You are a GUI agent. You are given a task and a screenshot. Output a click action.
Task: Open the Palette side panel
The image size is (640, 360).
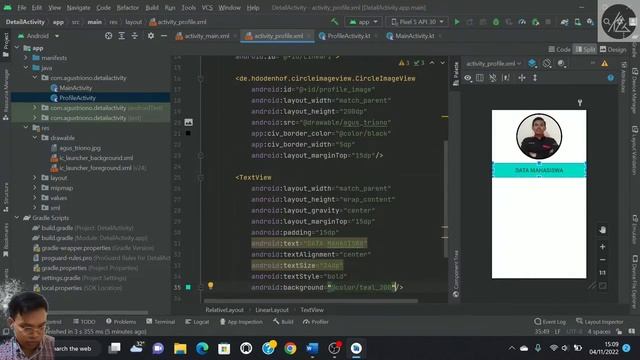(x=456, y=73)
